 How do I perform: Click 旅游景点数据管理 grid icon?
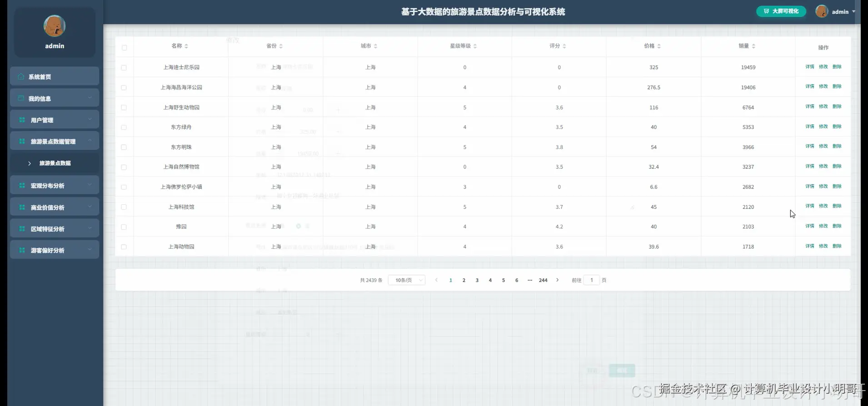coord(22,141)
